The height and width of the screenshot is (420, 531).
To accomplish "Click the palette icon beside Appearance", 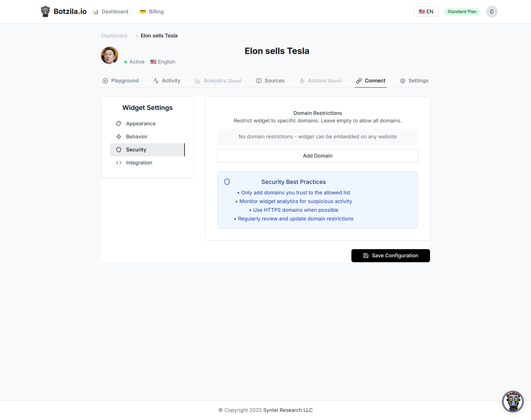I will 119,124.
